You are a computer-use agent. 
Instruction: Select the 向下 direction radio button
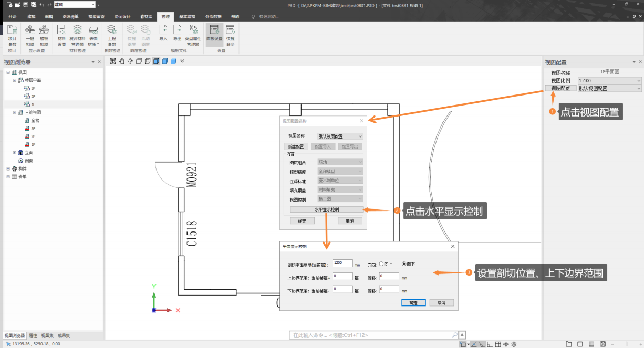[404, 264]
